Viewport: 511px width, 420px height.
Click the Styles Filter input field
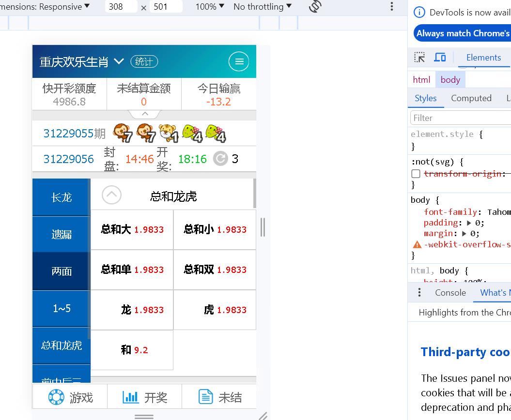[460, 118]
